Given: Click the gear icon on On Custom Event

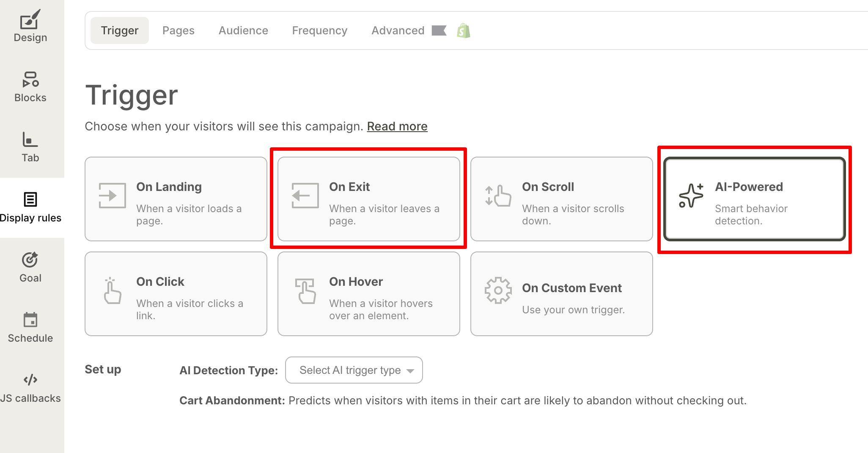Looking at the screenshot, I should 498,290.
